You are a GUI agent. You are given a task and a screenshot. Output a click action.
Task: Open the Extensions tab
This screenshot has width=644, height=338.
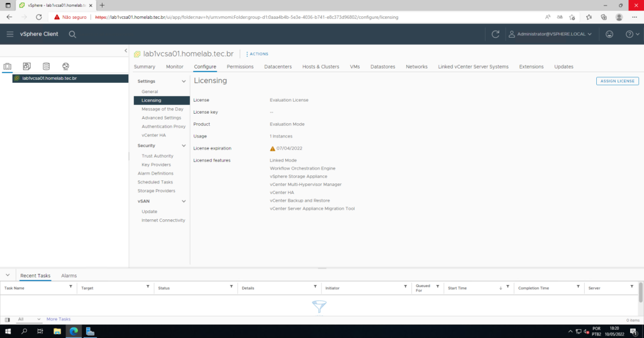531,67
